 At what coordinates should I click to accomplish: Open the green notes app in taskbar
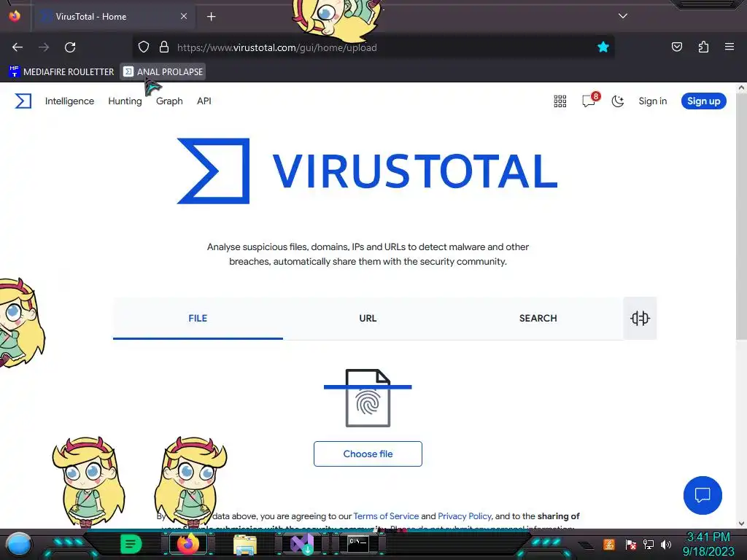coord(131,544)
